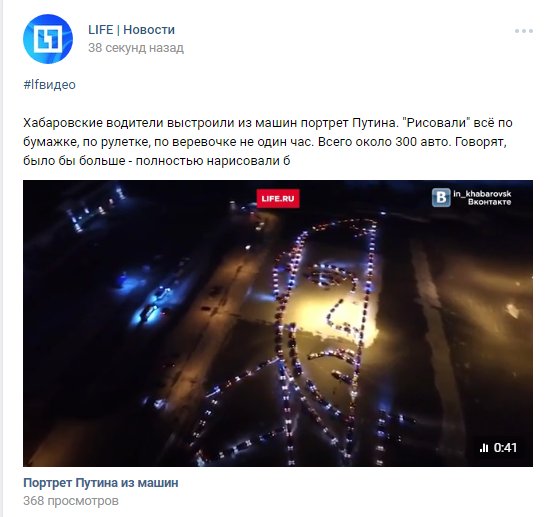Image resolution: width=549 pixels, height=517 pixels.
Task: Click the in_khabarovsk Вконтакте watermark text
Action: pyautogui.click(x=482, y=198)
